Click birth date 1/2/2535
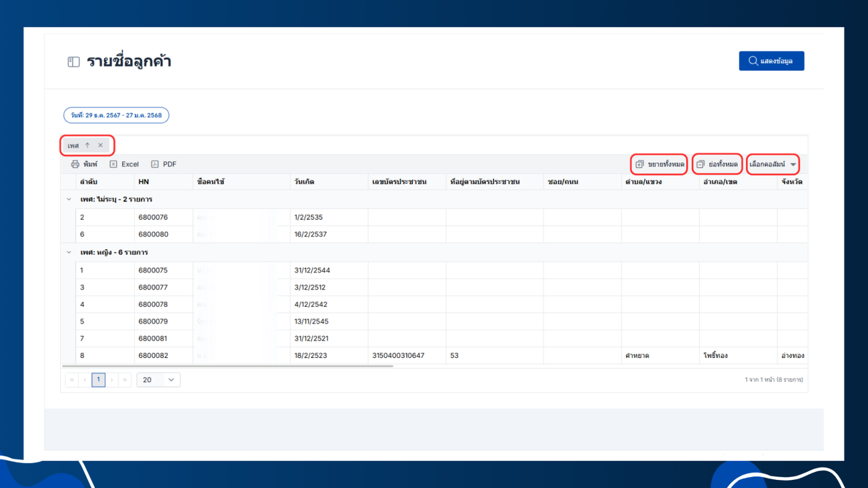This screenshot has height=488, width=868. (329, 218)
